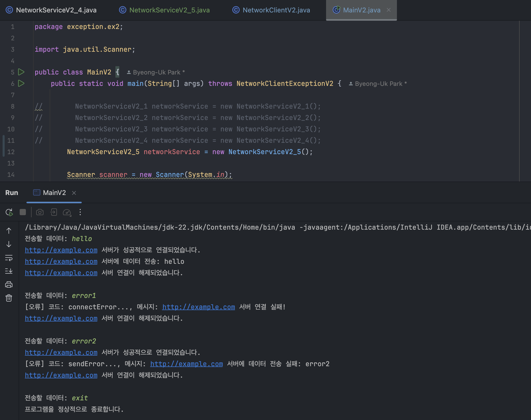Close the MainV2 run tab
531x420 pixels.
point(74,193)
